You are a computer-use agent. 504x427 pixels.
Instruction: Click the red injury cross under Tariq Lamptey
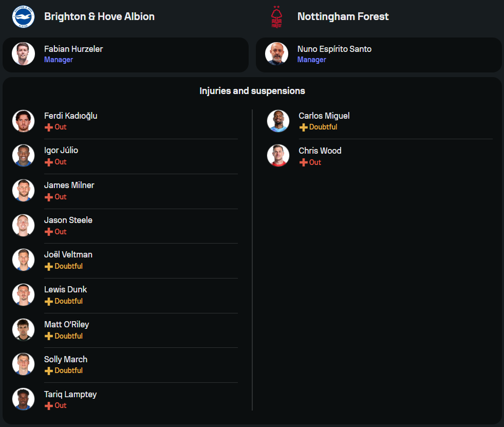pos(49,406)
